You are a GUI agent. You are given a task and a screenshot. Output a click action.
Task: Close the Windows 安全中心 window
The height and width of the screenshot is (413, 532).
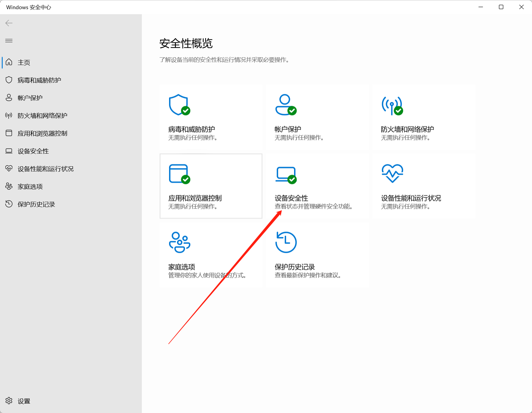(x=521, y=7)
